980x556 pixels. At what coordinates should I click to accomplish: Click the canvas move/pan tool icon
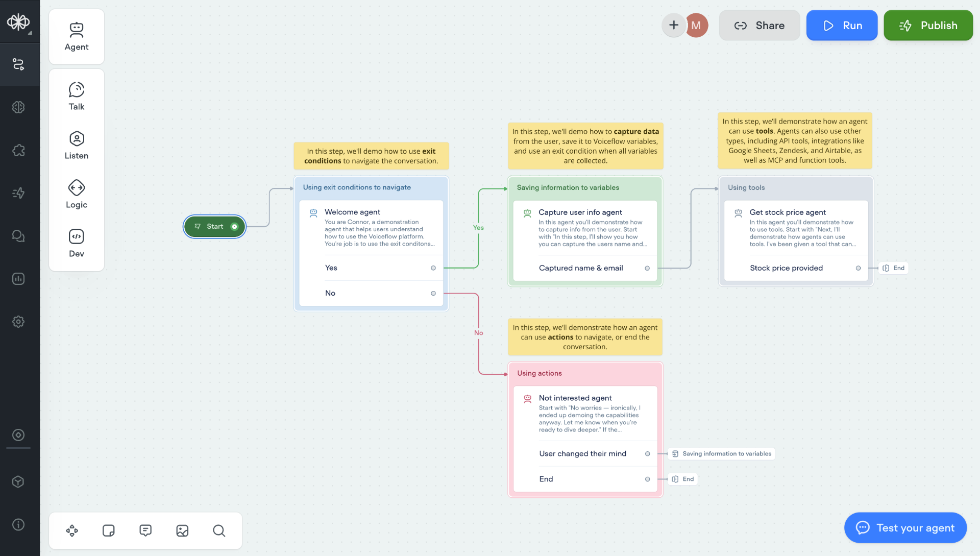[72, 531]
